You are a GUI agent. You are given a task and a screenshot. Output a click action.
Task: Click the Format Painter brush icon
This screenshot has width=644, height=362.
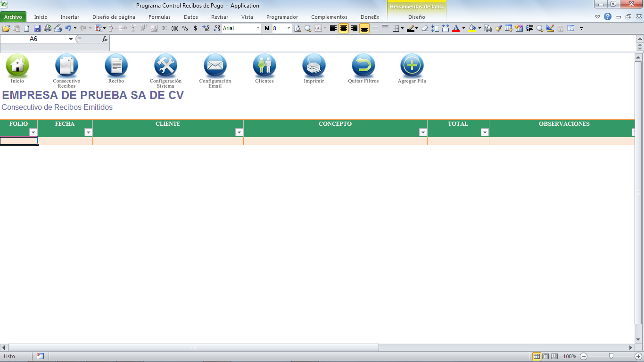tap(498, 28)
